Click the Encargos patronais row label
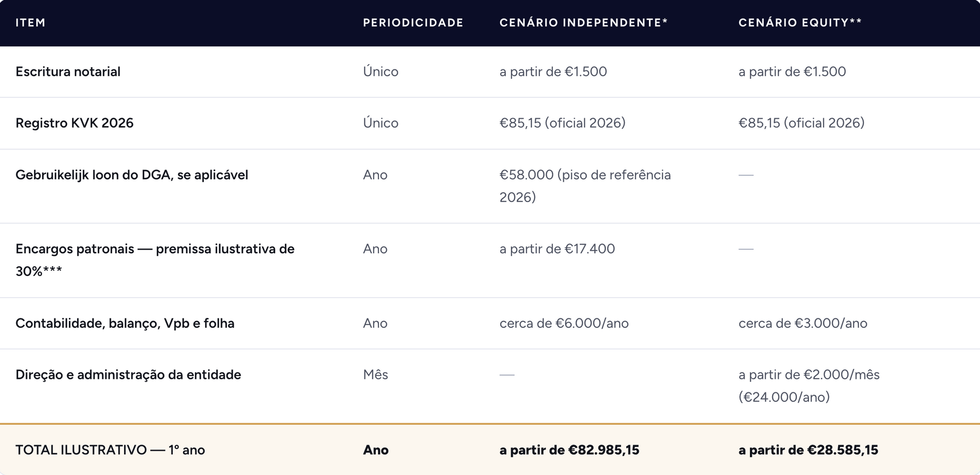This screenshot has width=980, height=475. [x=155, y=260]
